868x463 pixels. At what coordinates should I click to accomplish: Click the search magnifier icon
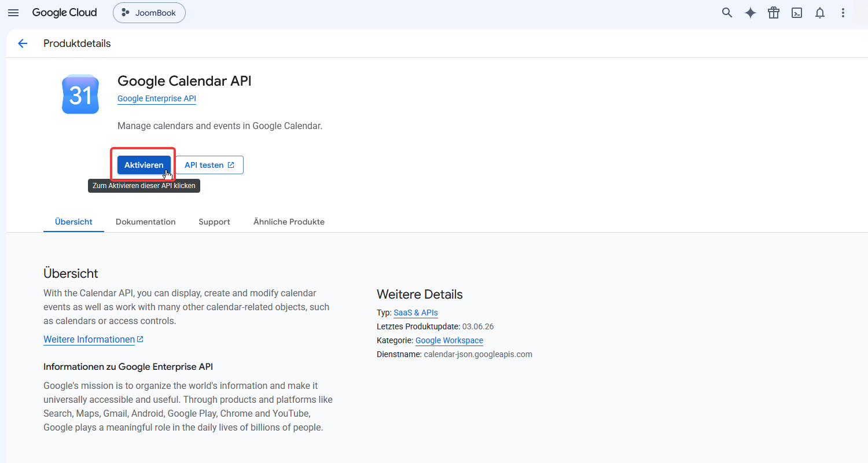click(x=727, y=13)
